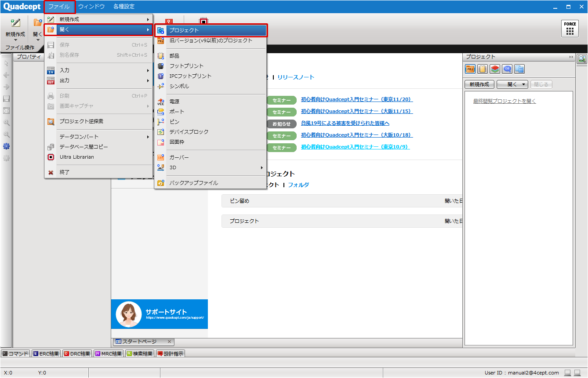Switch to the DRC結果 tab
Screen dimensions: 588x378
(x=77, y=353)
